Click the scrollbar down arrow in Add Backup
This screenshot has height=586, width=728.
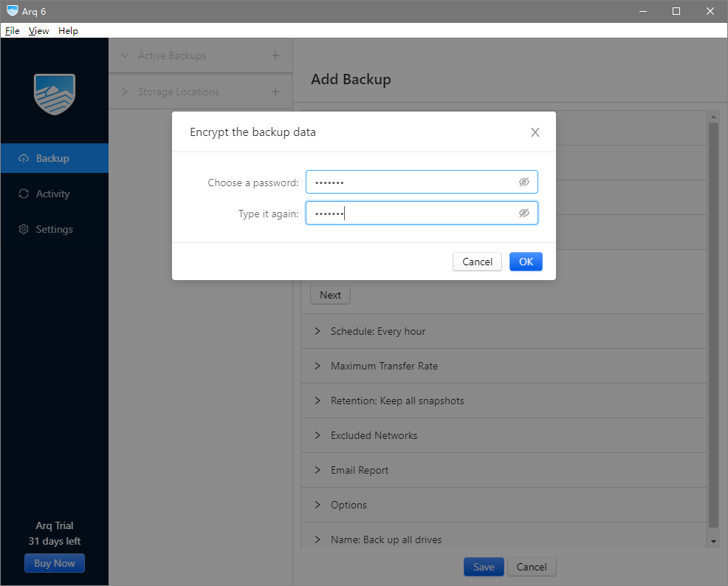pos(713,542)
